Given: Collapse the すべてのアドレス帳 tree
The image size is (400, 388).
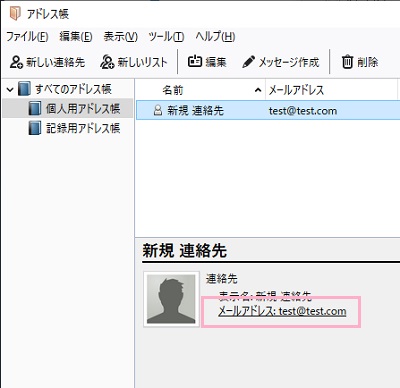Looking at the screenshot, I should 10,89.
